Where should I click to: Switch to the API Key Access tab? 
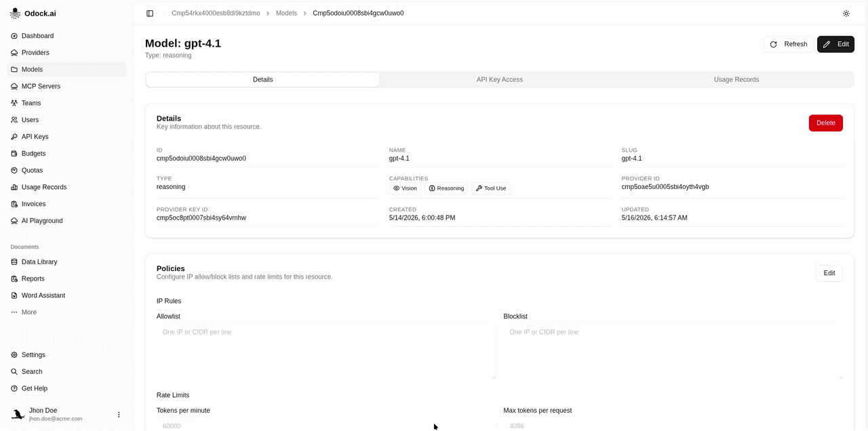tap(500, 79)
